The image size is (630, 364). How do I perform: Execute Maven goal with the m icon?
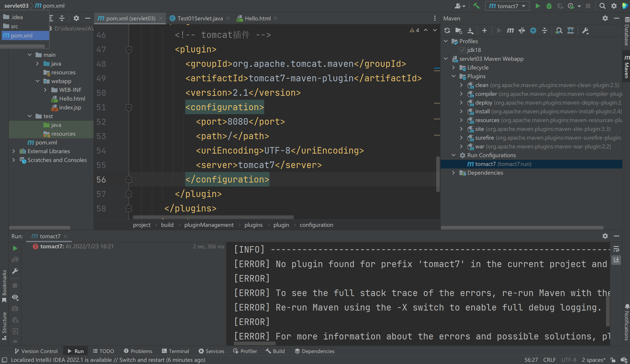pos(510,31)
